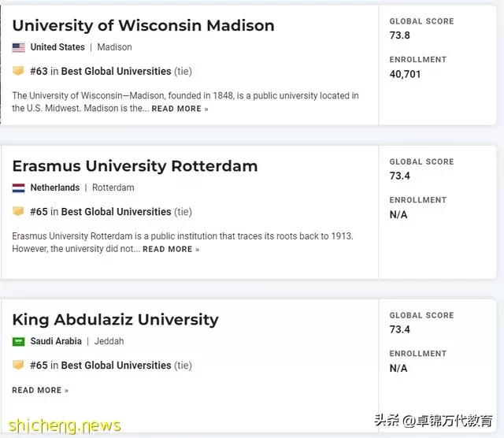Expand Wisconsin description with READ MORE
The height and width of the screenshot is (438, 504).
tap(180, 109)
